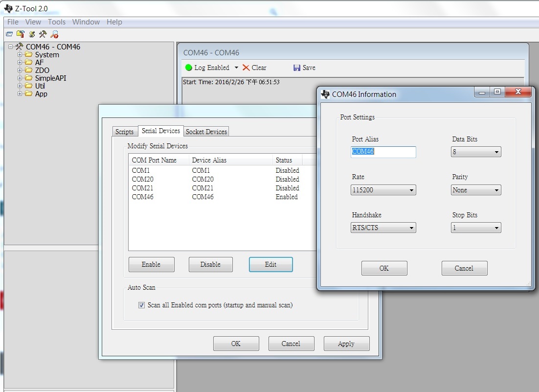539x392 pixels.
Task: Open the Handshake dropdown showing RTS/CTS
Action: [x=383, y=228]
